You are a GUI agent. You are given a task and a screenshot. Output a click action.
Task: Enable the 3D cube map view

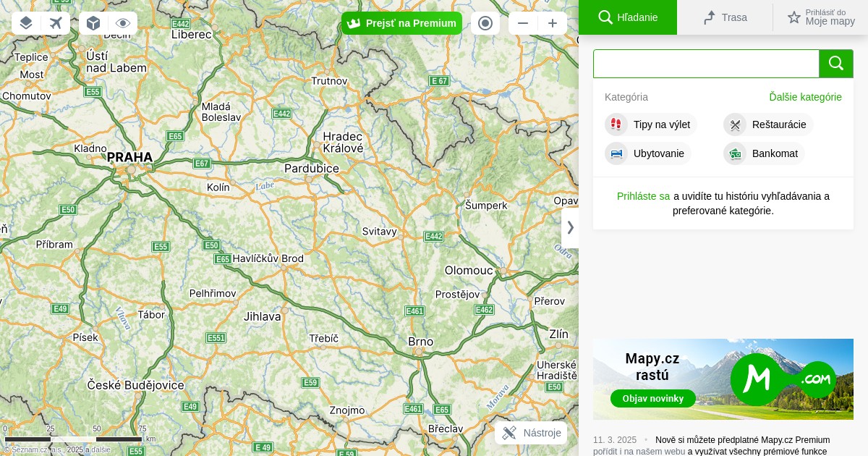(x=93, y=23)
